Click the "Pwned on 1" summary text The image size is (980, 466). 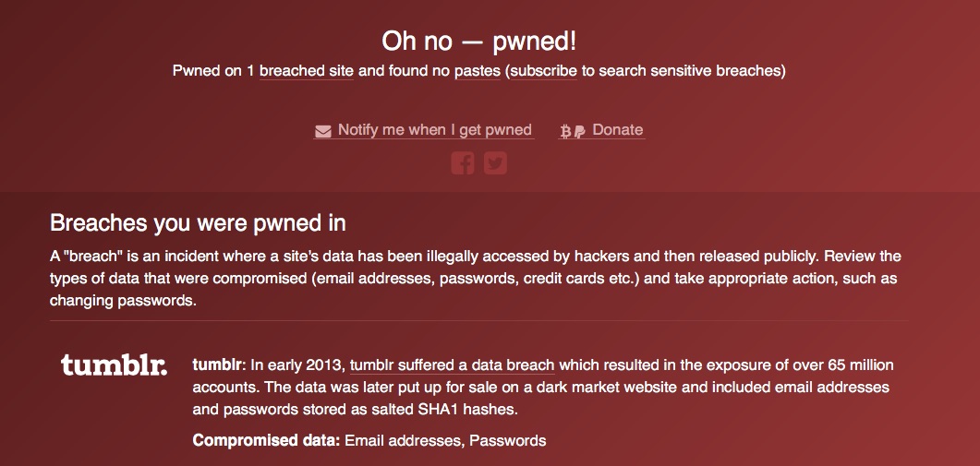[x=213, y=71]
